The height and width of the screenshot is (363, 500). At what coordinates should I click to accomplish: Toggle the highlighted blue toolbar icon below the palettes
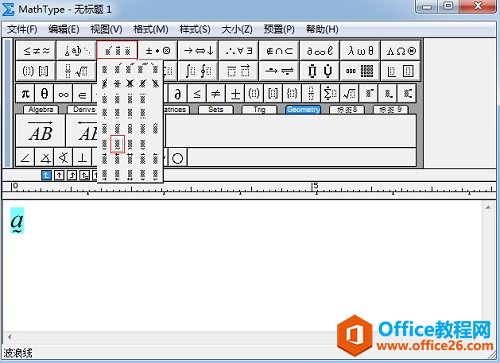pos(46,175)
